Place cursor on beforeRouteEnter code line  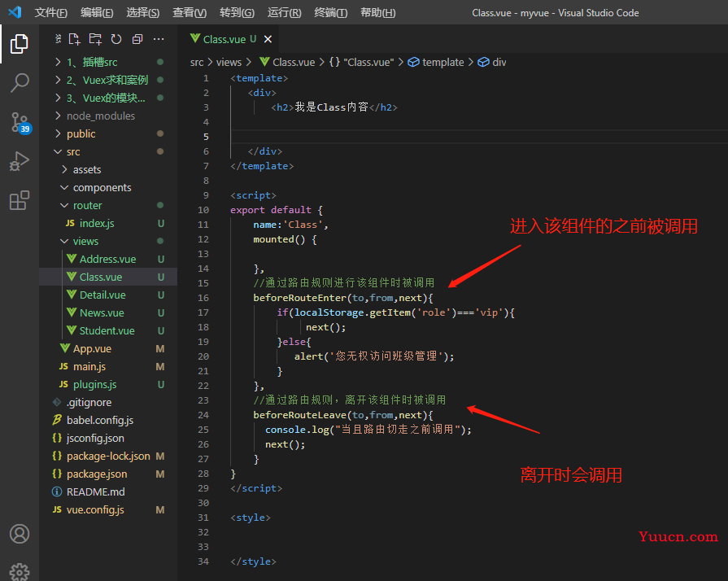coord(343,298)
